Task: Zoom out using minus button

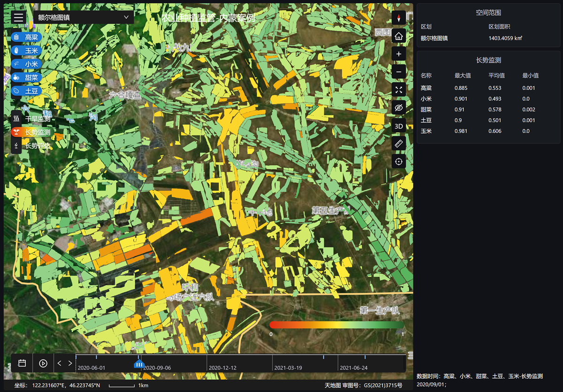Action: pyautogui.click(x=399, y=72)
